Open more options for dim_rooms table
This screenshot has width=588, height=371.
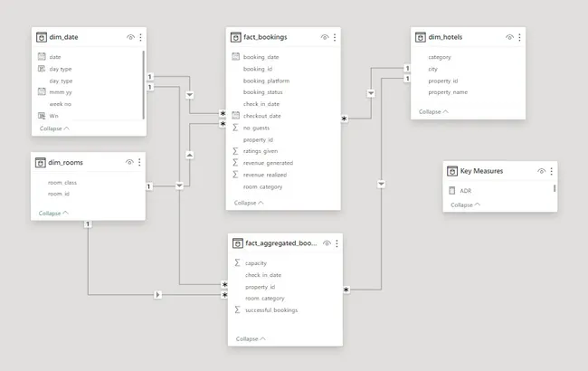tap(139, 162)
